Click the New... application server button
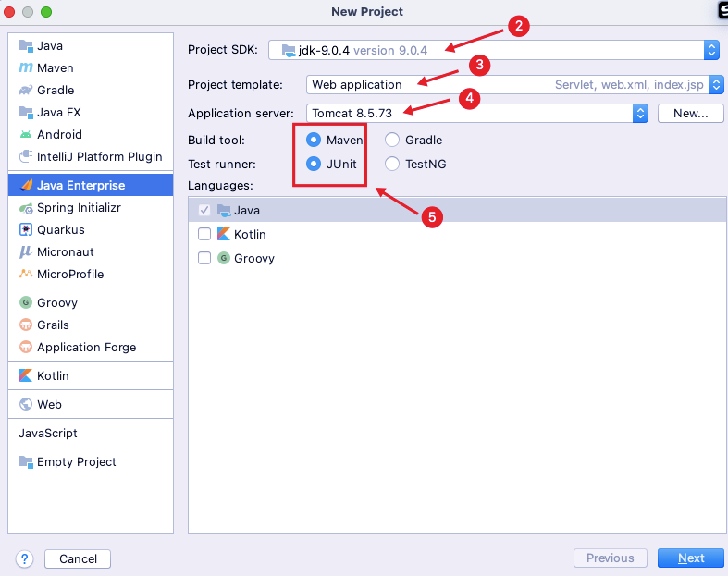The height and width of the screenshot is (576, 728). (x=690, y=113)
